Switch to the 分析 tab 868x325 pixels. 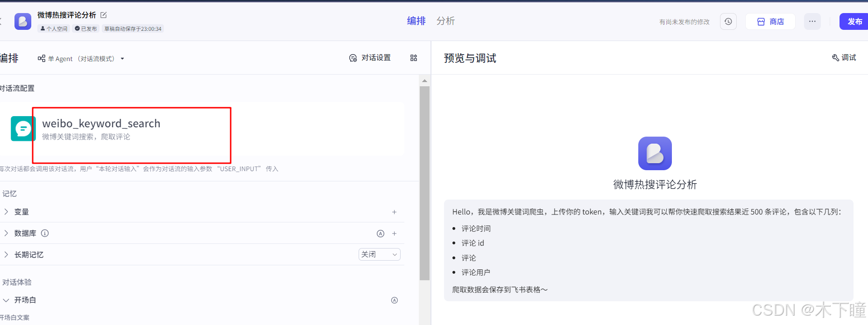tap(445, 21)
